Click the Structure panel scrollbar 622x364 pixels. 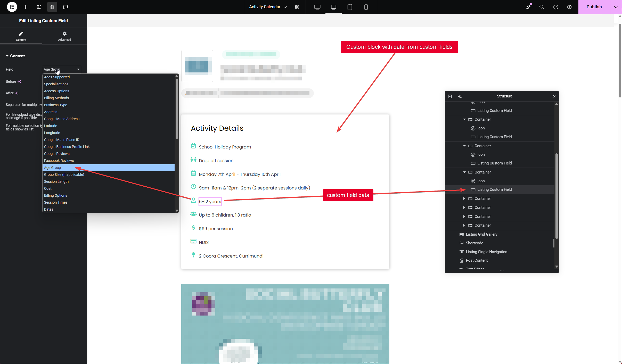(x=556, y=196)
